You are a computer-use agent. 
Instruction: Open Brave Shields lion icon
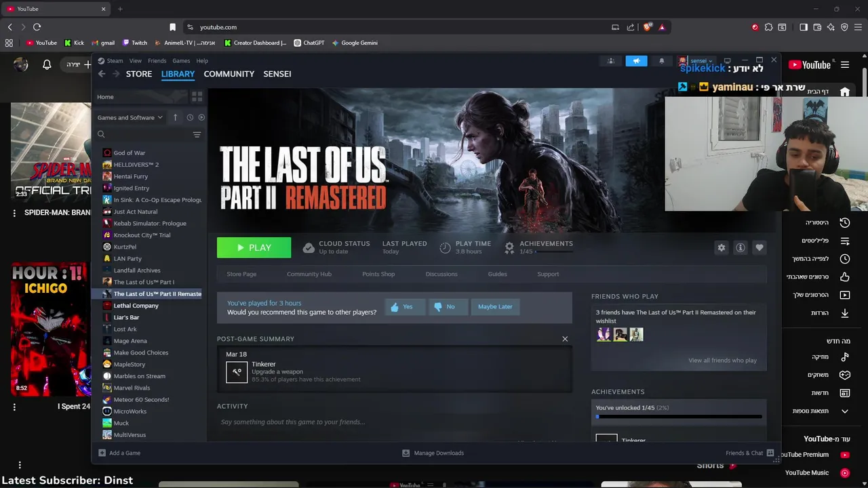click(x=648, y=27)
